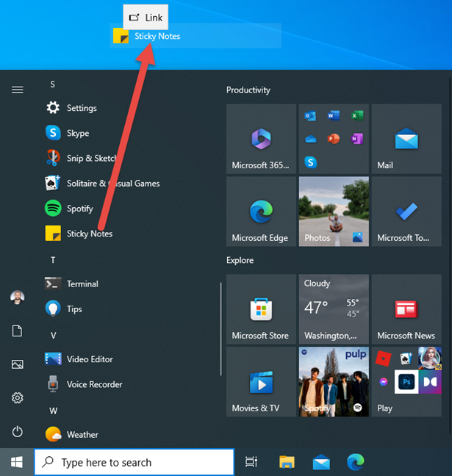Open OneNote in the Office tile folder
This screenshot has height=476, width=452.
pyautogui.click(x=357, y=139)
